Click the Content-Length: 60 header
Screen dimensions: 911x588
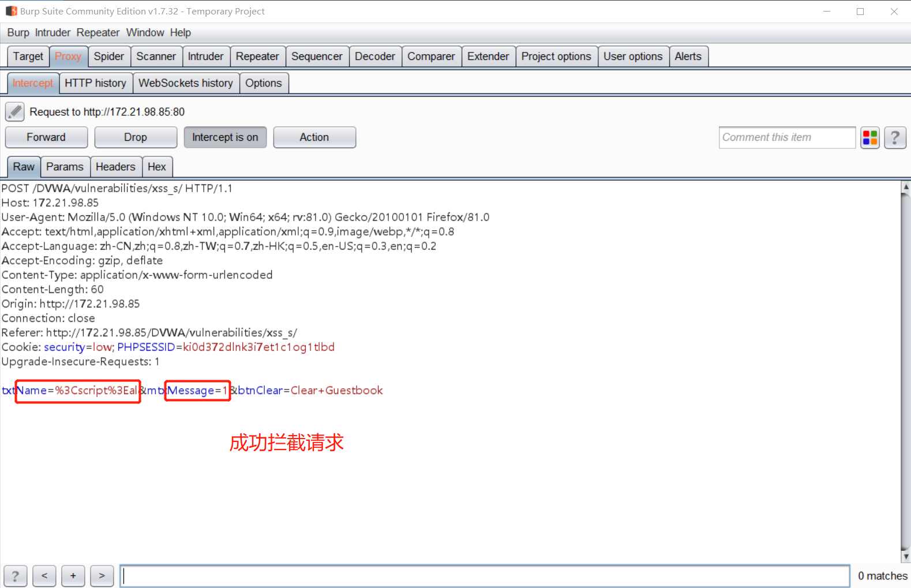pyautogui.click(x=53, y=289)
